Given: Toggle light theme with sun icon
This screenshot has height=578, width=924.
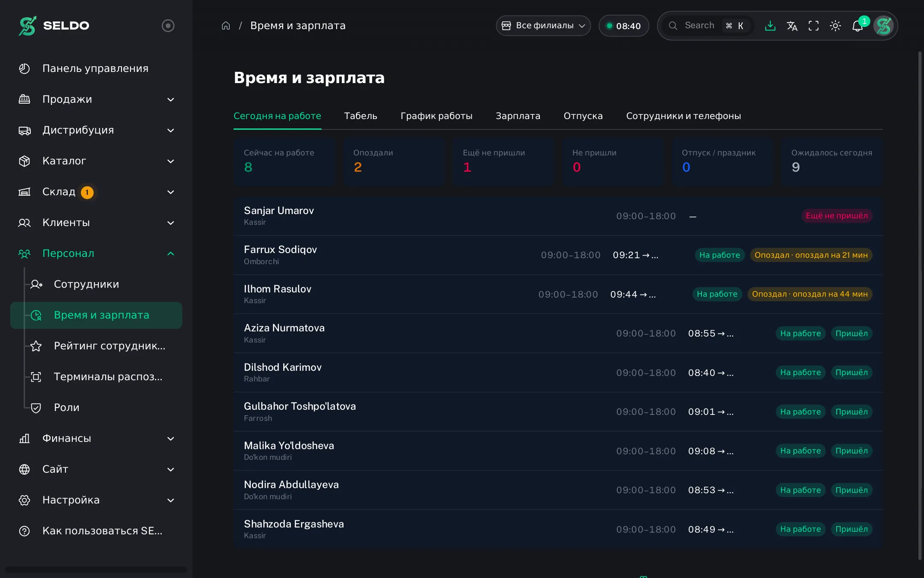Looking at the screenshot, I should point(835,26).
